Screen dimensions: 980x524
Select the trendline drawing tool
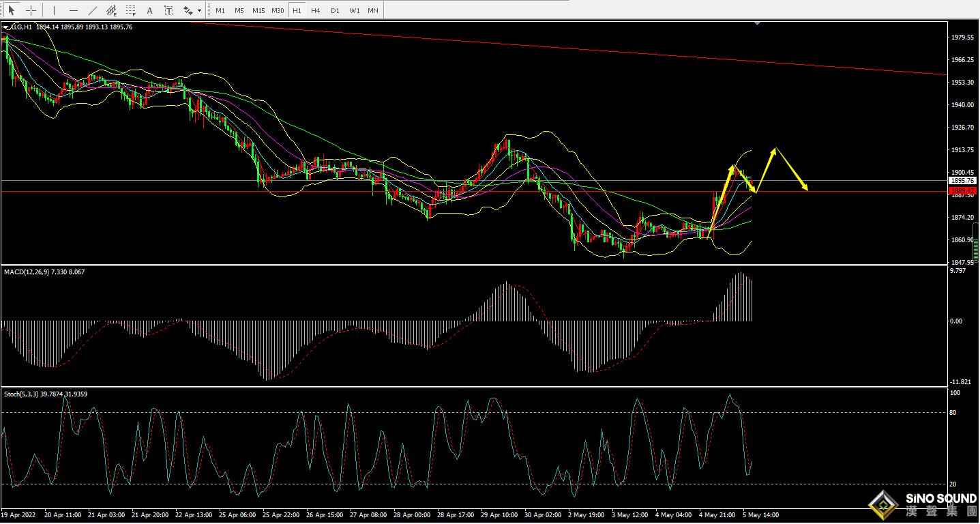[x=93, y=10]
